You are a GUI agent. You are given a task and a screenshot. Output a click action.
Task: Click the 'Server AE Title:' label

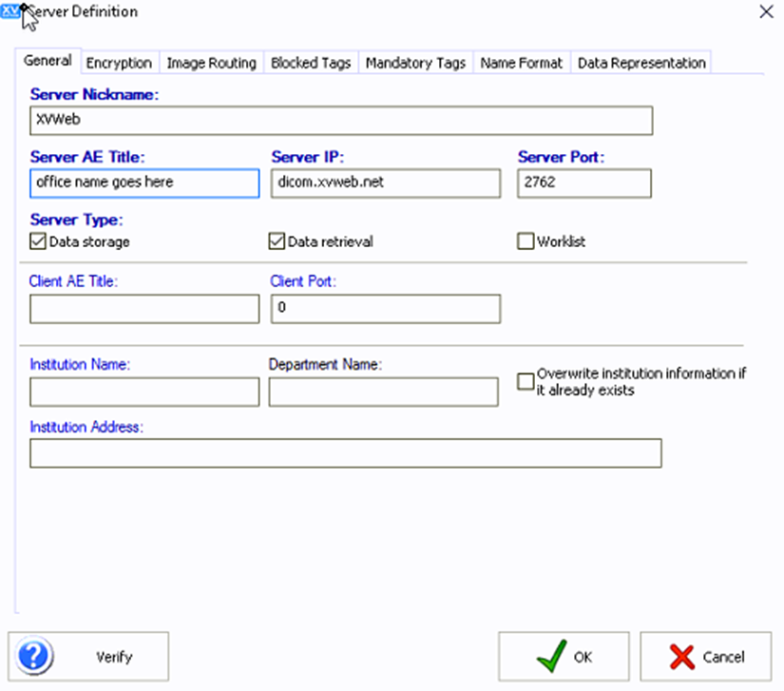[87, 157]
